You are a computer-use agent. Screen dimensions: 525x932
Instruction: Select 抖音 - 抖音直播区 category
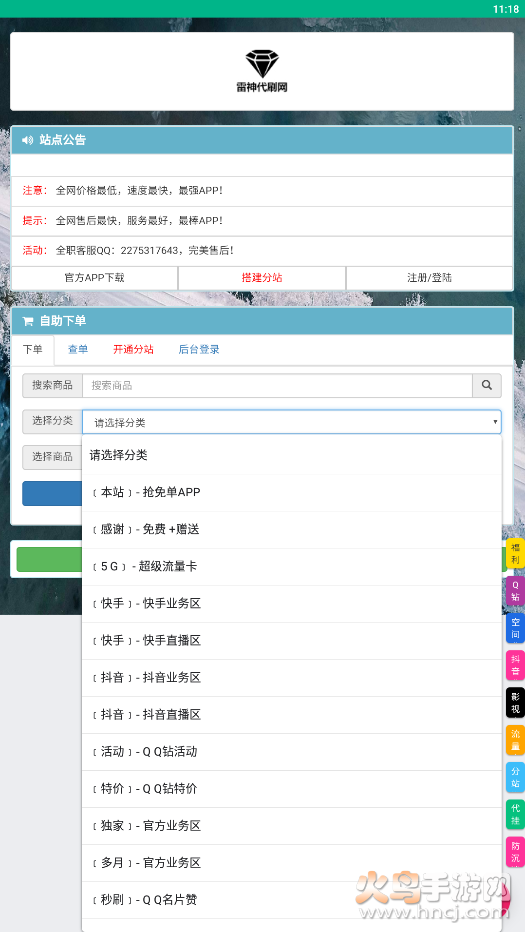291,714
